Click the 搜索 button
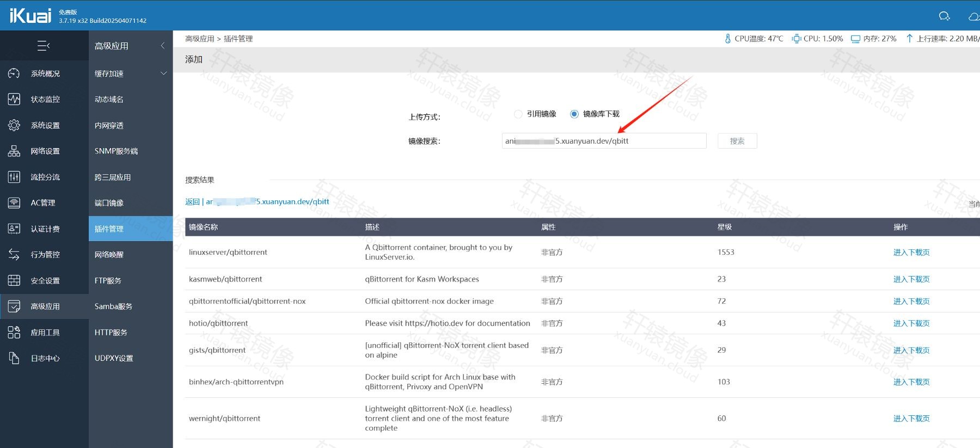Screen dimensions: 980x448 point(737,141)
